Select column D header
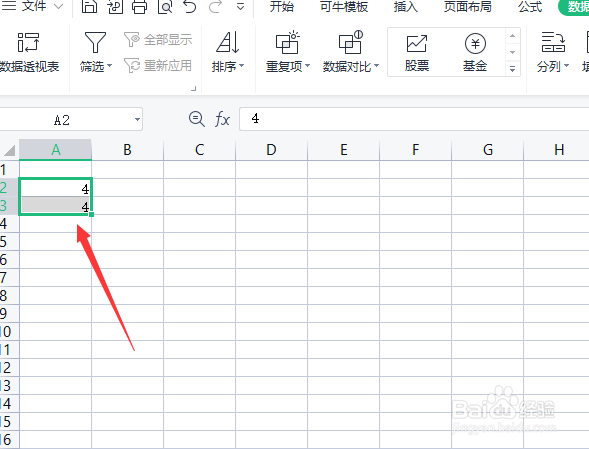This screenshot has height=449, width=589. [x=272, y=150]
